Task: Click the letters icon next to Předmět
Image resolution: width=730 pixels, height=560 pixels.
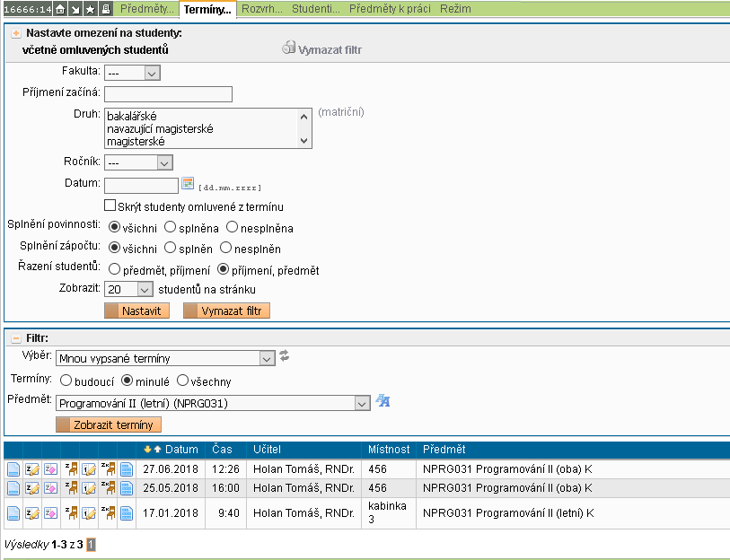Action: pyautogui.click(x=383, y=401)
